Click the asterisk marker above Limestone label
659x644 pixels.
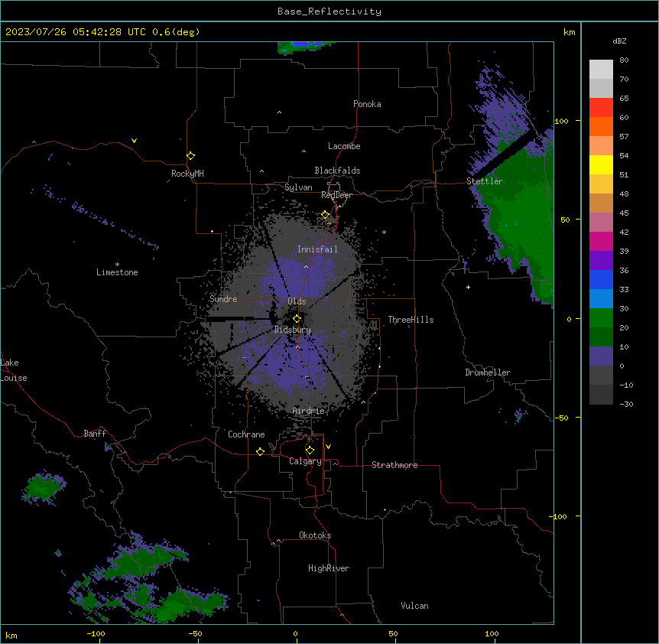click(x=117, y=265)
